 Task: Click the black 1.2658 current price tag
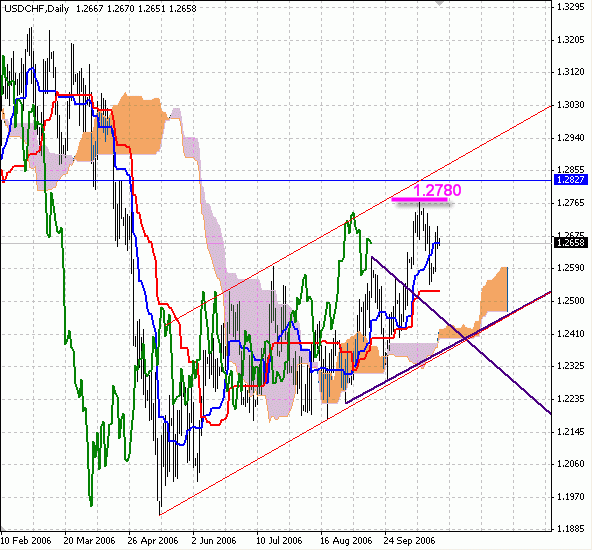(x=570, y=242)
